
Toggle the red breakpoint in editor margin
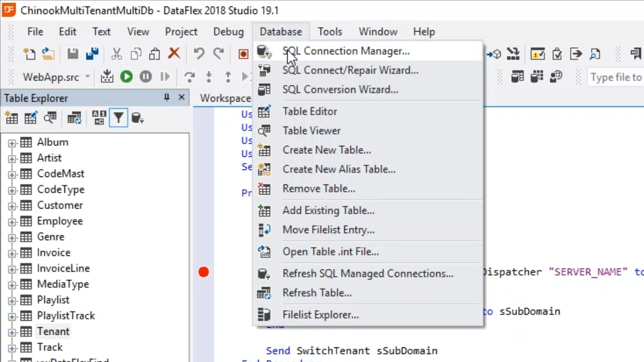click(203, 272)
